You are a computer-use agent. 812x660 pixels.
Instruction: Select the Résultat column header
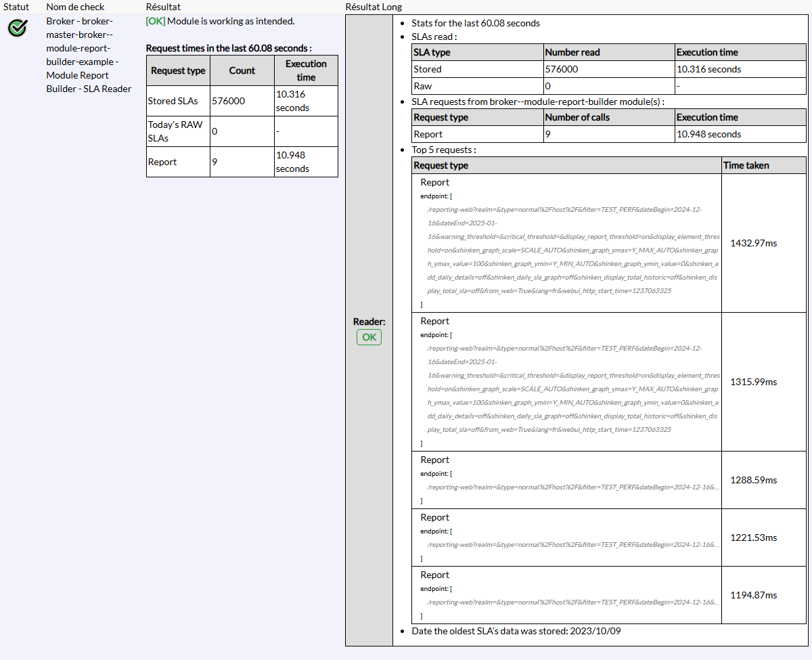coord(163,7)
